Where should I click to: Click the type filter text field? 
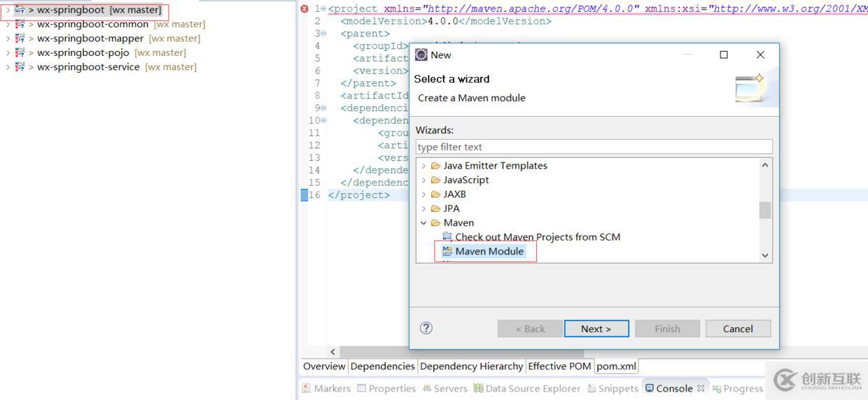pos(594,147)
